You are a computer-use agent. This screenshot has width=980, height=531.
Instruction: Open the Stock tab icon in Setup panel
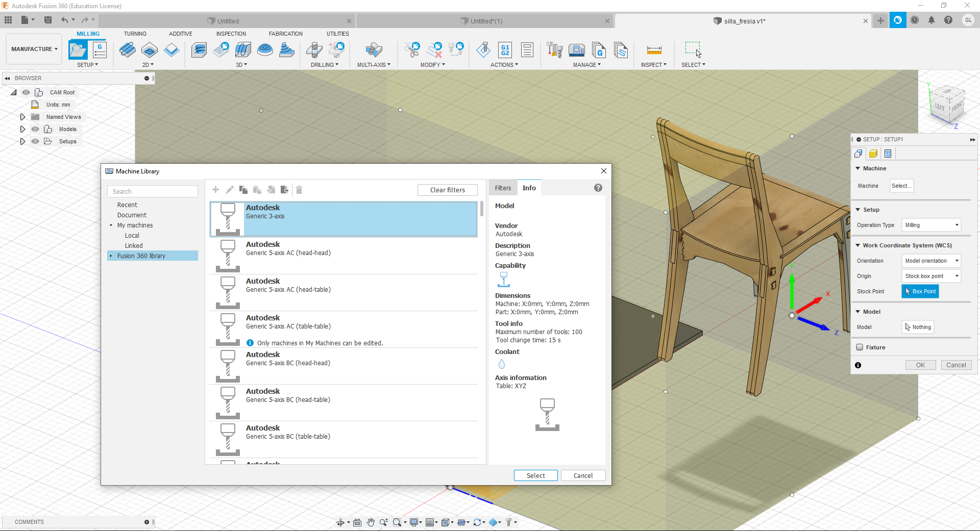[873, 154]
